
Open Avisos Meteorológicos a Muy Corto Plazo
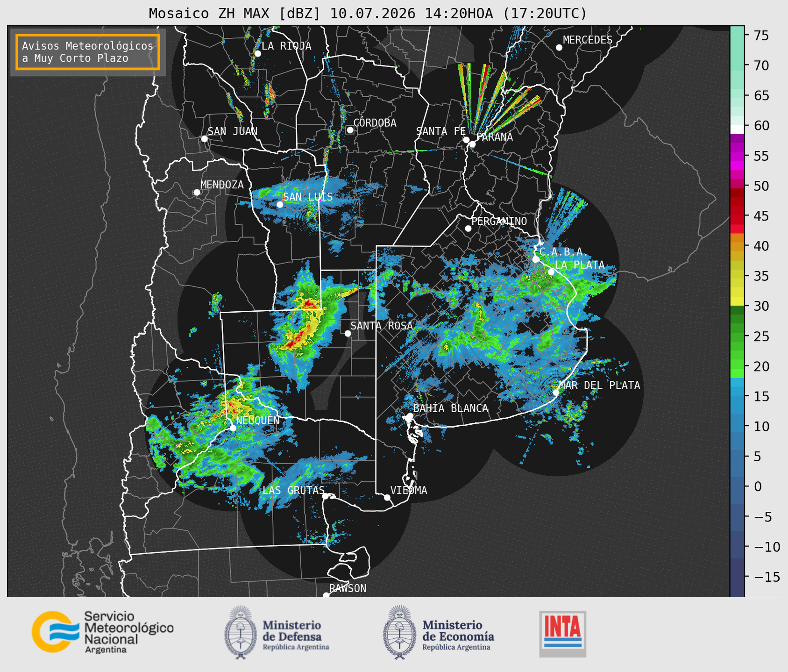tap(88, 52)
